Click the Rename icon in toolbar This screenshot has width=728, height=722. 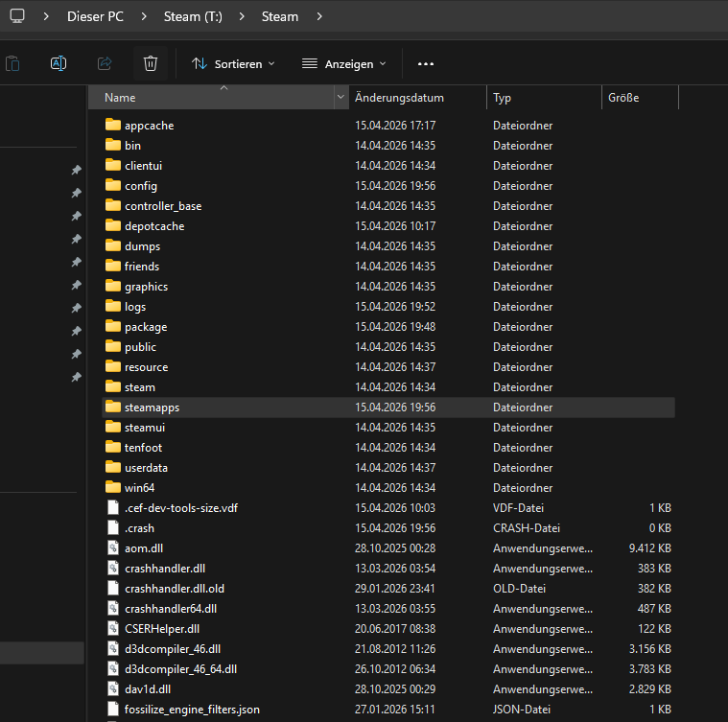point(59,63)
